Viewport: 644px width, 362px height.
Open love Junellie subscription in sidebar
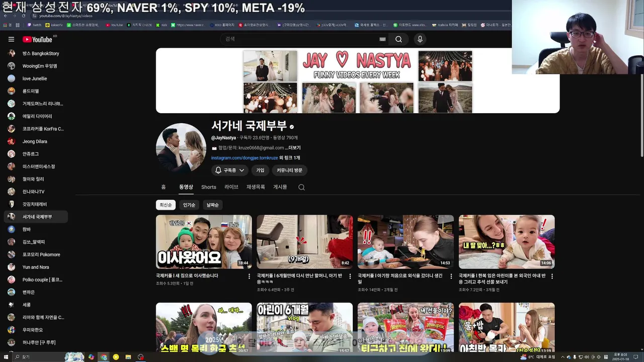coord(35,78)
